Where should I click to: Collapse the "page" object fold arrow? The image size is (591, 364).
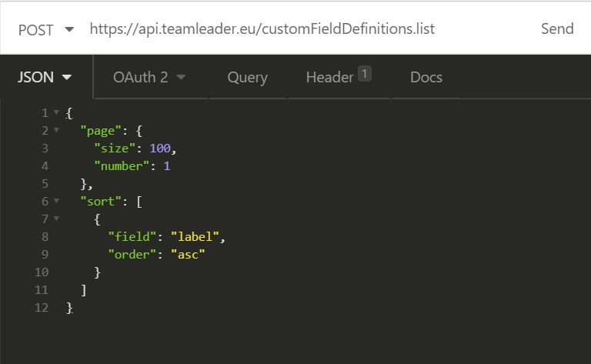tap(56, 130)
